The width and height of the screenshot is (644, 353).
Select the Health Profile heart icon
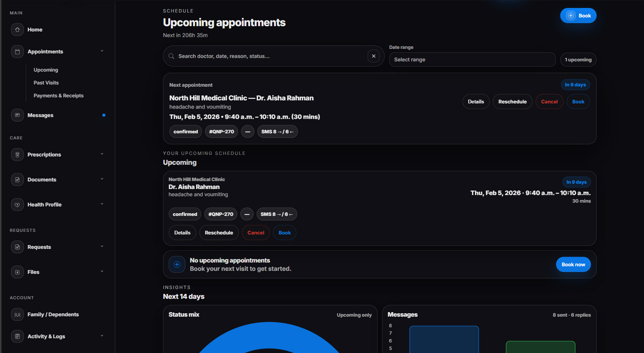[17, 205]
